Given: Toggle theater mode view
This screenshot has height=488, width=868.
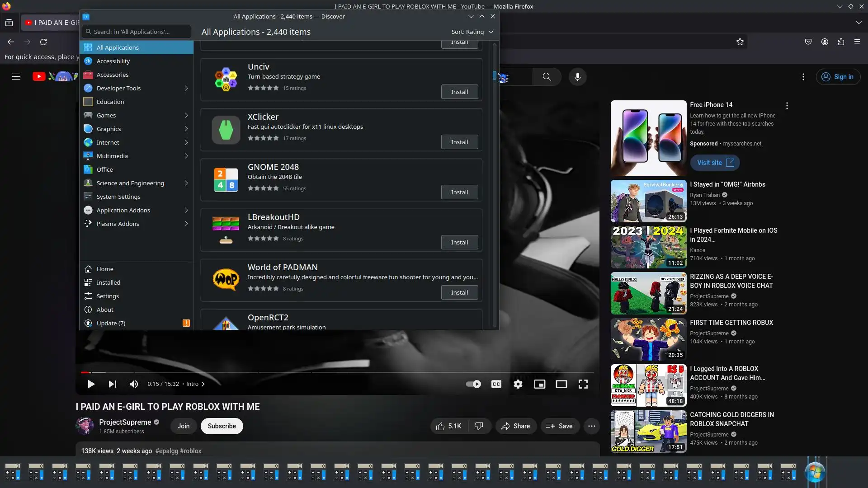Looking at the screenshot, I should [561, 384].
